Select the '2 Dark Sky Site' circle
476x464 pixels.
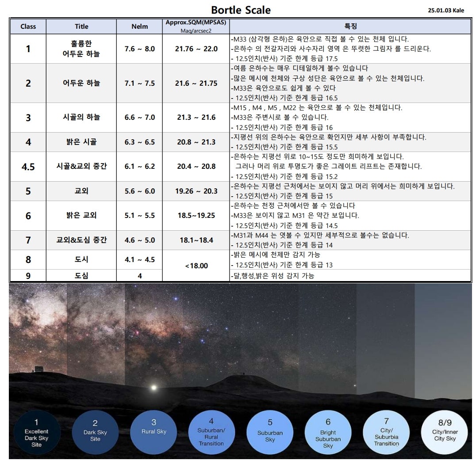click(x=95, y=433)
